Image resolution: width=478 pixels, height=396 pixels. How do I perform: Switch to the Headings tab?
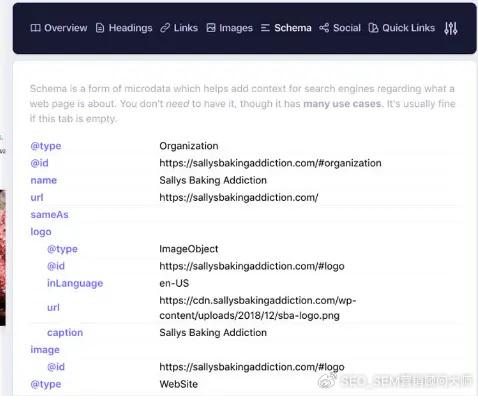click(124, 28)
